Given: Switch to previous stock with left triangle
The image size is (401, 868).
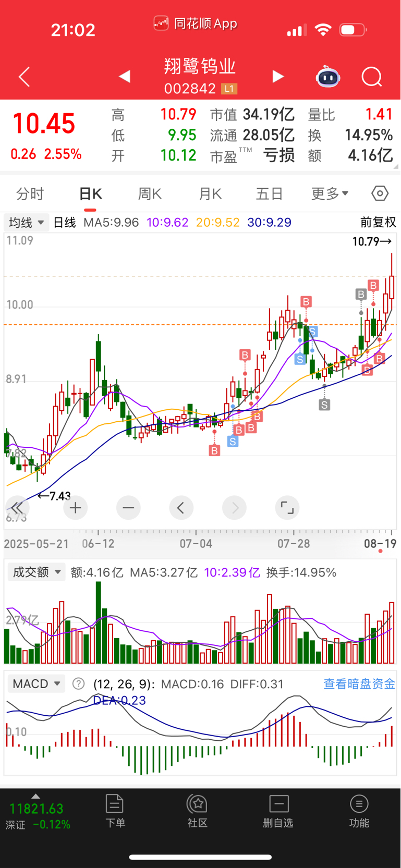Looking at the screenshot, I should [x=125, y=77].
